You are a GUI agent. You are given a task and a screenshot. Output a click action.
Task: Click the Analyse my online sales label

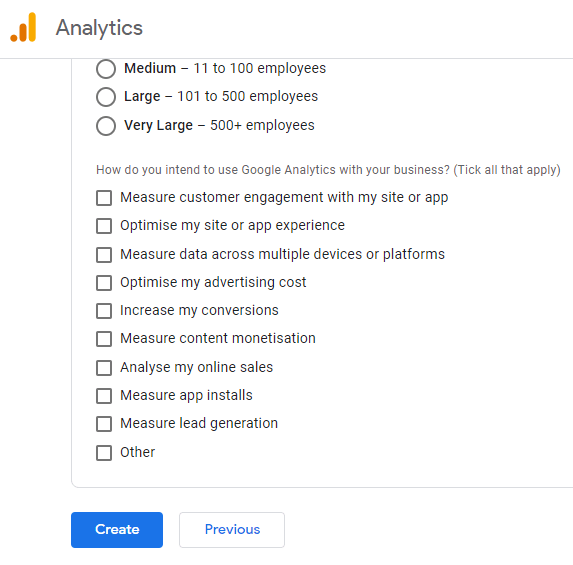(197, 367)
